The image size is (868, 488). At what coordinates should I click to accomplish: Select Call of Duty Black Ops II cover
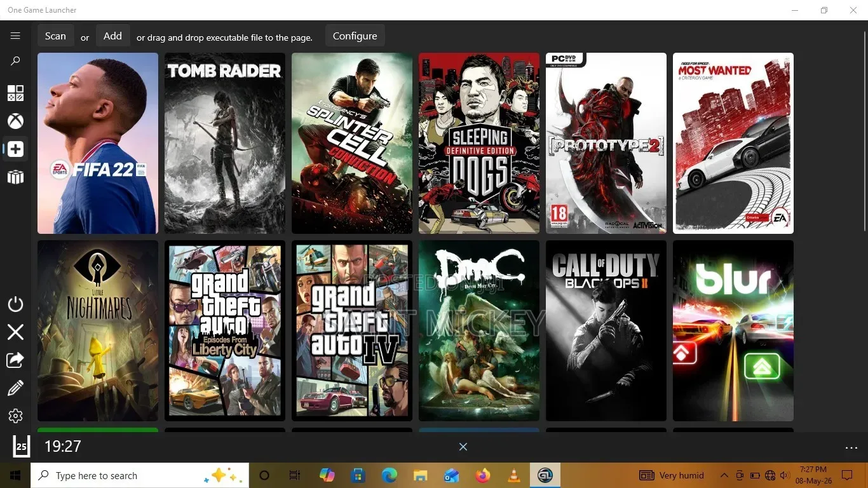coord(606,330)
